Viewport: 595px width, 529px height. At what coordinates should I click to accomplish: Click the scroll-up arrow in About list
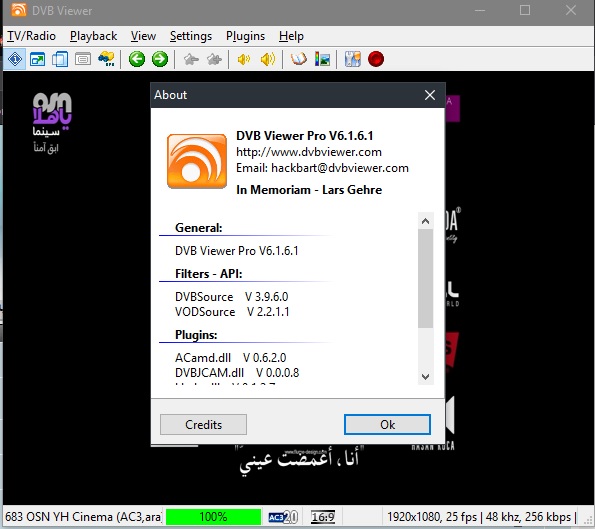[425, 221]
